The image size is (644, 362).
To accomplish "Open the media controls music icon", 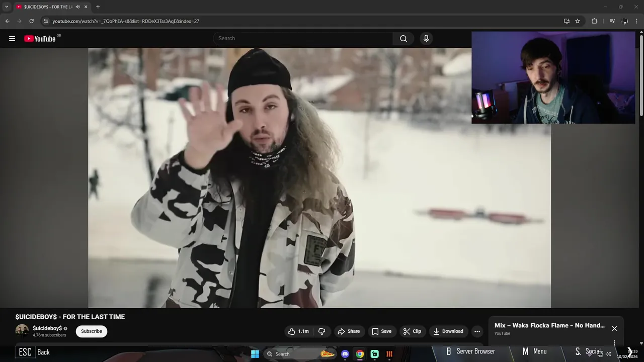I will 612,21.
